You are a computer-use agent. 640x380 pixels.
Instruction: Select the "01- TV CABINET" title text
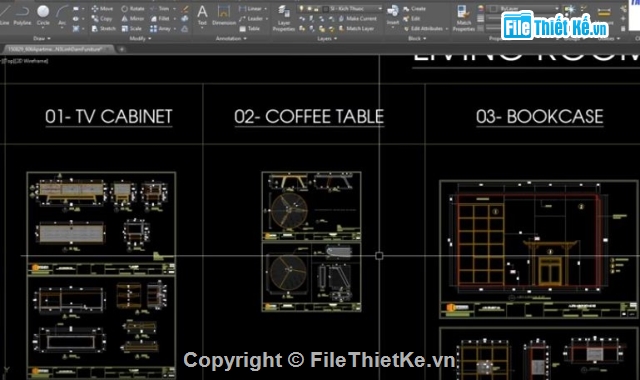[x=109, y=117]
